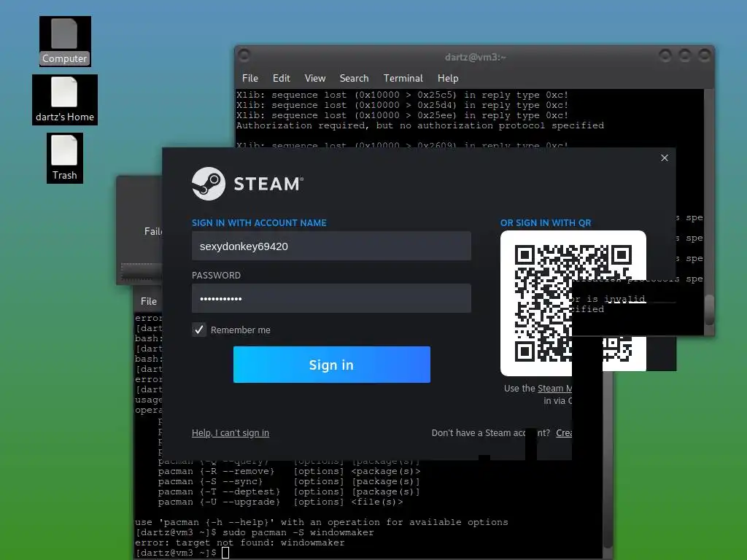
Task: Click the dartz@vm3:~ title bar text
Action: [475, 57]
